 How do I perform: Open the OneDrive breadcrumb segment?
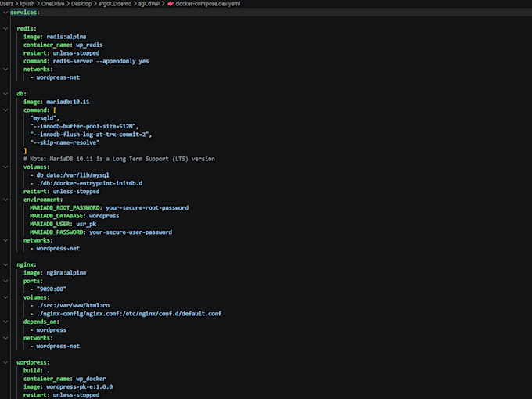coord(52,4)
